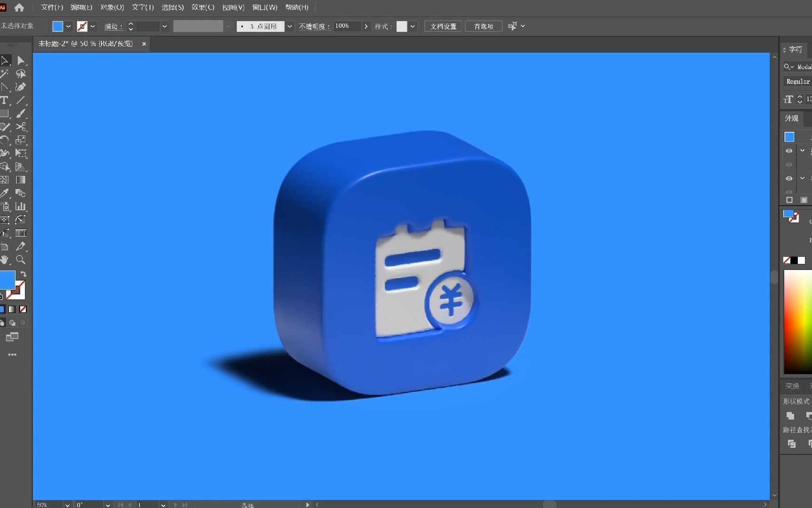Set paint mode to Gradient

(12, 310)
